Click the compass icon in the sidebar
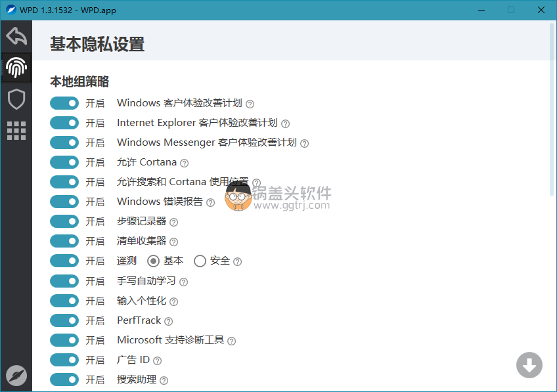 [x=16, y=376]
